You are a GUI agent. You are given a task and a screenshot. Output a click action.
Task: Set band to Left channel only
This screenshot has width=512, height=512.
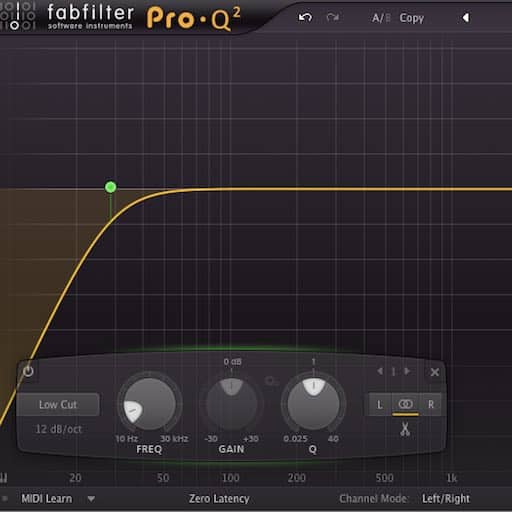point(380,405)
